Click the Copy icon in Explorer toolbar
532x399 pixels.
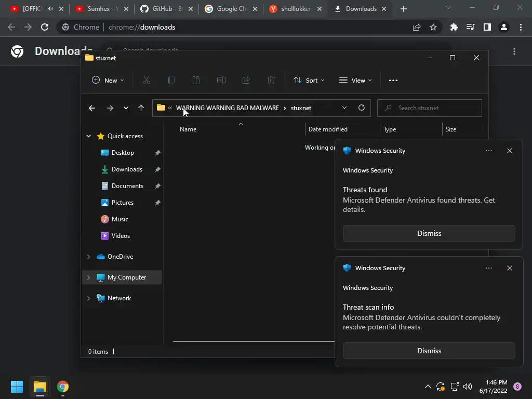pos(171,81)
